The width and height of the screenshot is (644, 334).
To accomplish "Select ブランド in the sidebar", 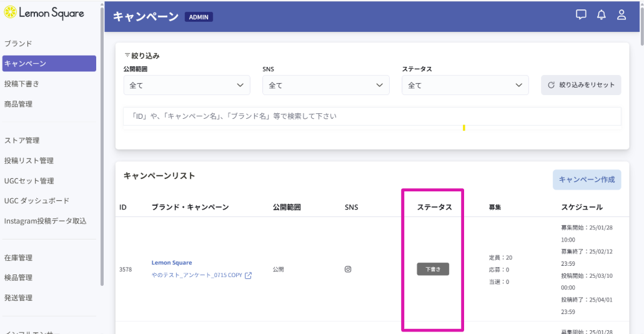I will click(18, 43).
